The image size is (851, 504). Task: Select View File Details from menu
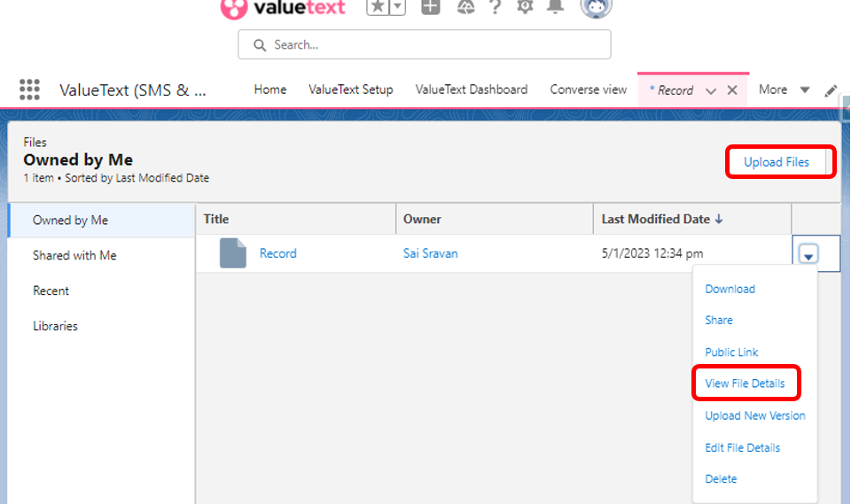tap(745, 384)
